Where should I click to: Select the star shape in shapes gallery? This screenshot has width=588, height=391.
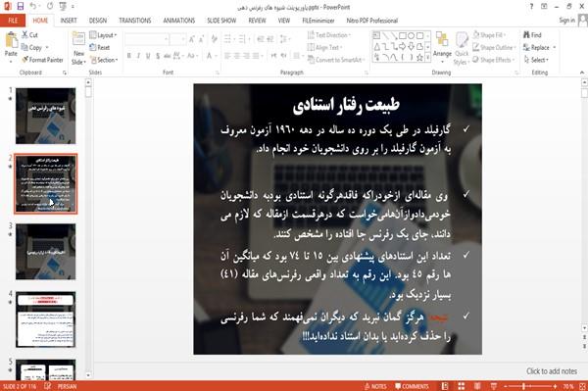pos(419,57)
